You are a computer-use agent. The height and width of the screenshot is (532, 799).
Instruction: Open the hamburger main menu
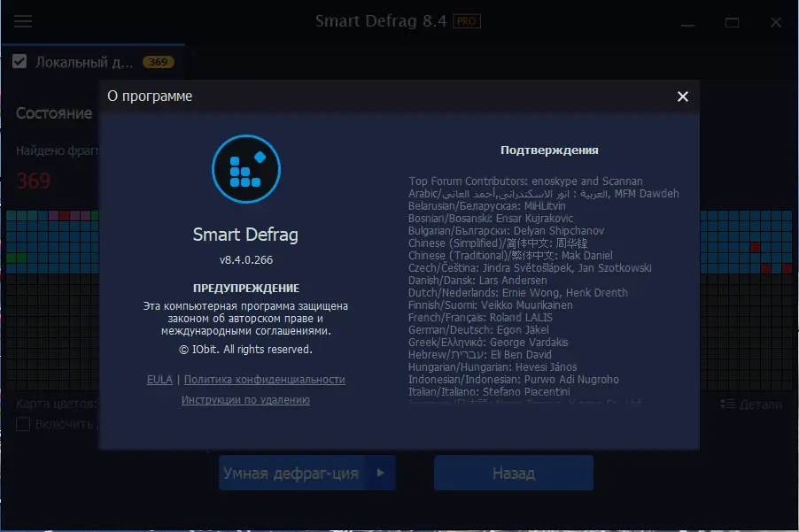click(23, 21)
